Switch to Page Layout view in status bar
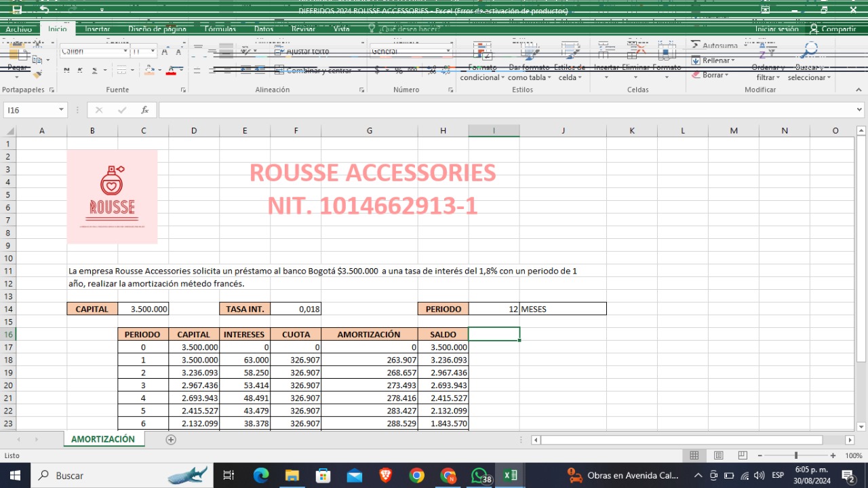 click(x=719, y=455)
